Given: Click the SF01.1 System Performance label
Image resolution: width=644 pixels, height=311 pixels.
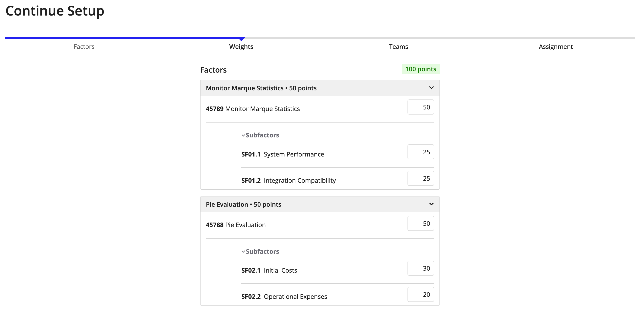Looking at the screenshot, I should [282, 154].
